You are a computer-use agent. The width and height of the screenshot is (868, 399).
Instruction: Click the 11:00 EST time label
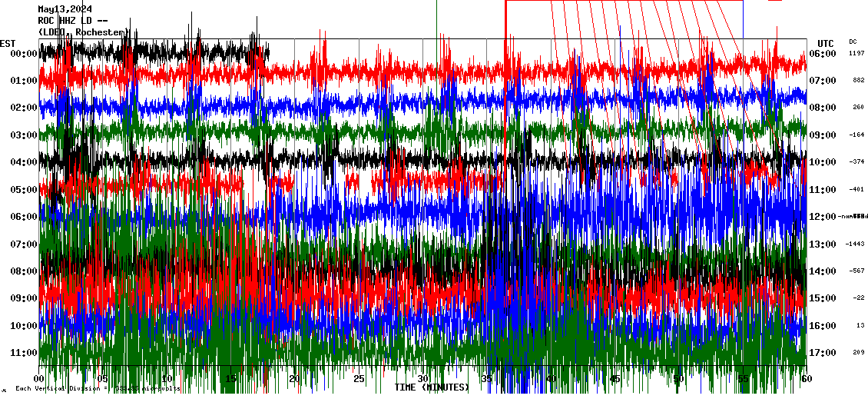[25, 353]
